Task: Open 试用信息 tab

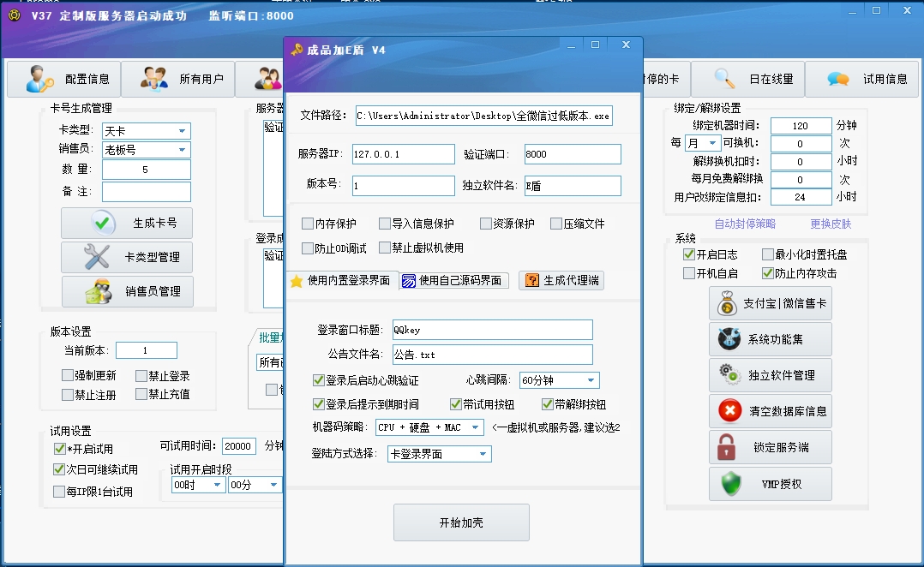Action: tap(862, 79)
